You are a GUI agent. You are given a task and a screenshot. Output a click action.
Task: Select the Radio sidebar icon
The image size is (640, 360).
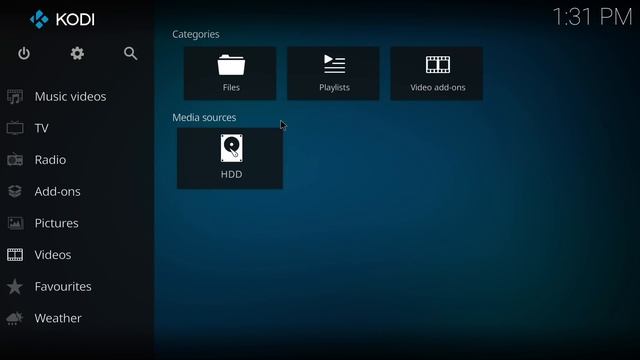(x=15, y=160)
